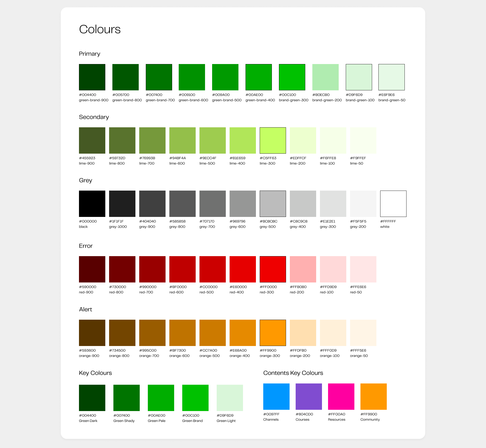The height and width of the screenshot is (448, 486).
Task: Click the lime-300 #C5FF63 swatch
Action: [x=273, y=140]
